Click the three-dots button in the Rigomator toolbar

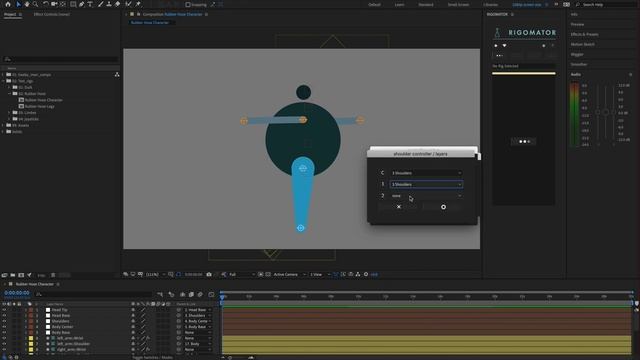coord(499,56)
